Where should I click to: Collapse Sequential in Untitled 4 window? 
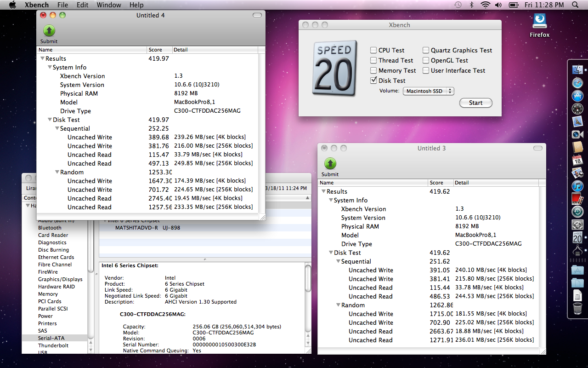[x=57, y=128]
